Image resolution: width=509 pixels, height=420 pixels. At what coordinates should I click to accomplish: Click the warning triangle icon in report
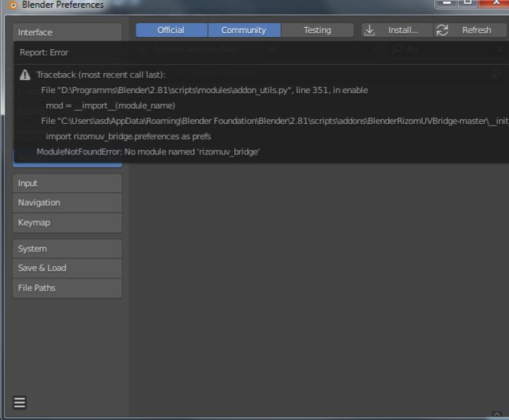pos(25,75)
